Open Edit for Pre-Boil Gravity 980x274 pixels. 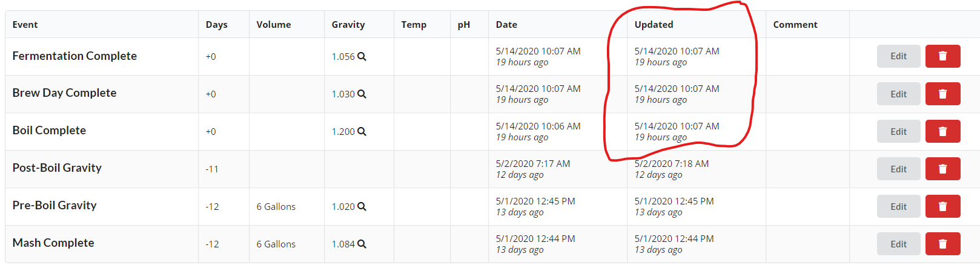(898, 206)
